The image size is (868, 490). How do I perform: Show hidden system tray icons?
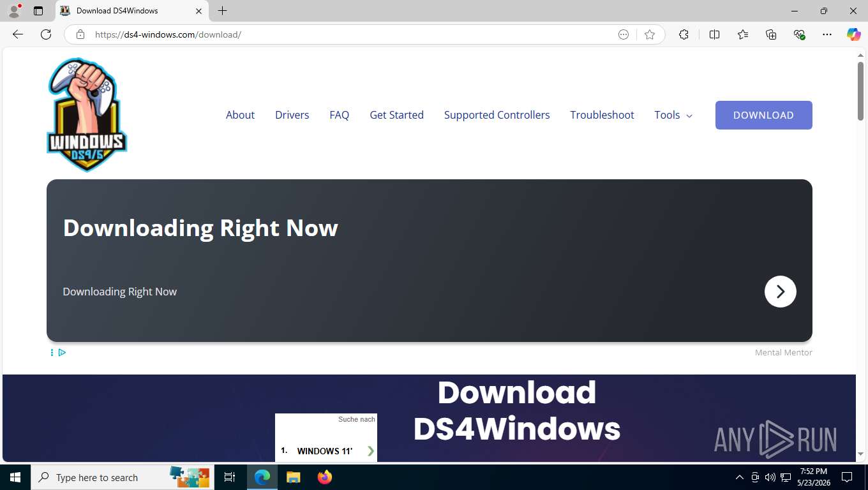point(740,477)
